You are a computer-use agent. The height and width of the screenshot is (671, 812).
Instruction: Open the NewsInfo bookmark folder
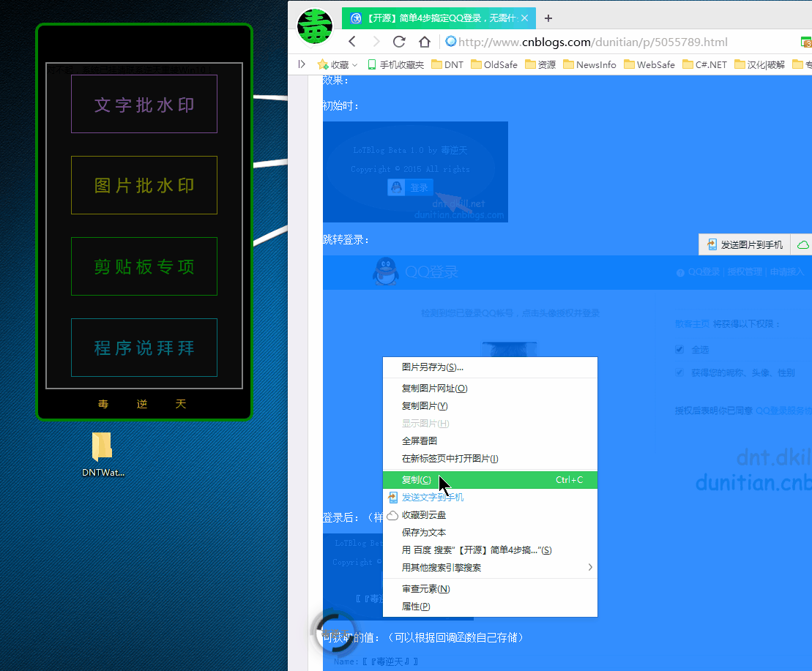tap(589, 64)
